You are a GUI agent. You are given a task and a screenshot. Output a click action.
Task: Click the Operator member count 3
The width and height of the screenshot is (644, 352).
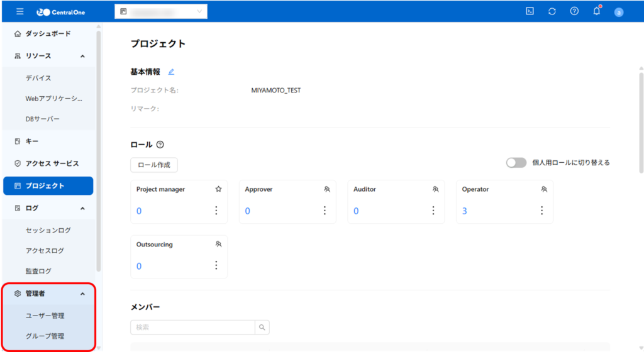[x=465, y=211]
